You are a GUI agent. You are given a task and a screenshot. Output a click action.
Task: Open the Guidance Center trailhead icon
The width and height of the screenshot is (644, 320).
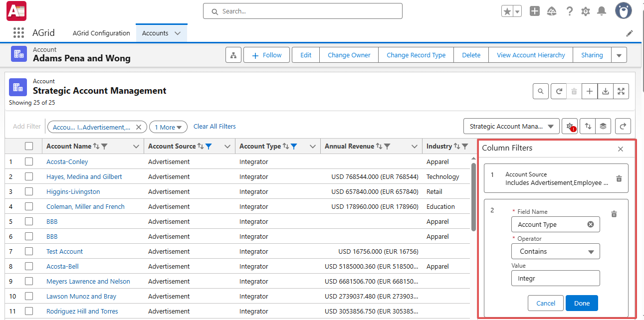tap(552, 11)
